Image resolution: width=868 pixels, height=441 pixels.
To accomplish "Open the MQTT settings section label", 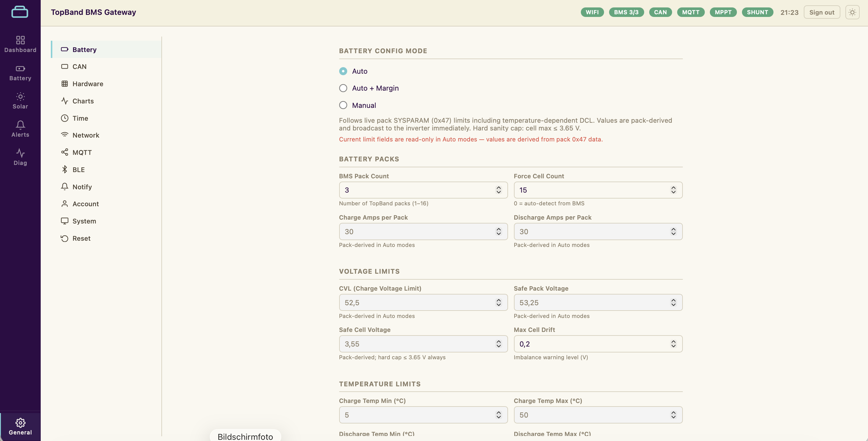I will [82, 153].
